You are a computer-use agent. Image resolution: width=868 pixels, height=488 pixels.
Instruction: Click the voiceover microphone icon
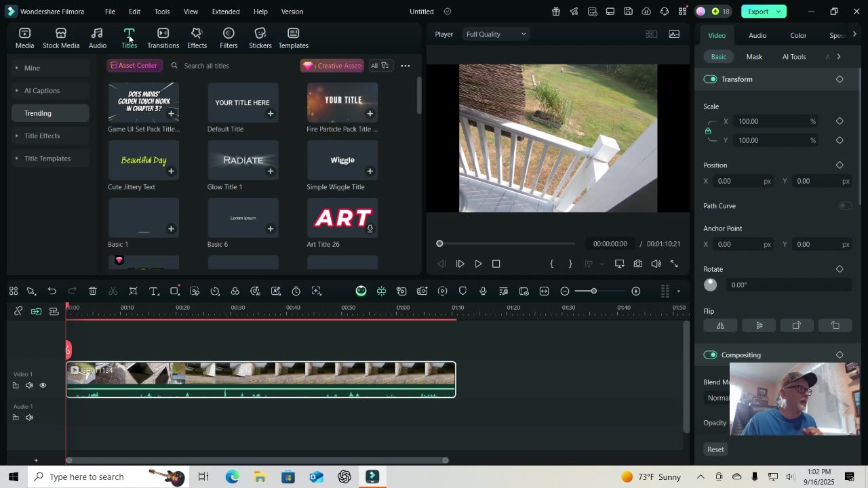click(483, 291)
